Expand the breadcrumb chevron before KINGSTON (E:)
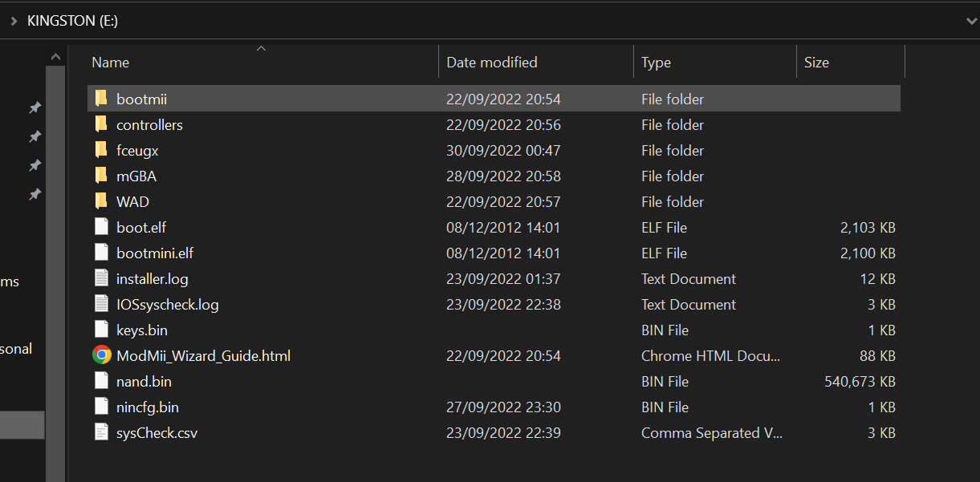Viewport: 980px width, 482px height. (x=14, y=22)
